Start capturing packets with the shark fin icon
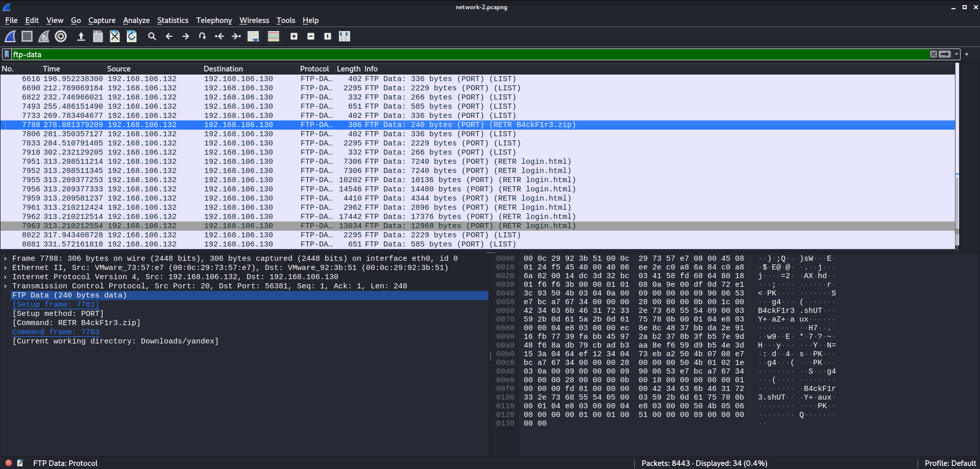Screen dimensions: 980x469 (x=10, y=36)
